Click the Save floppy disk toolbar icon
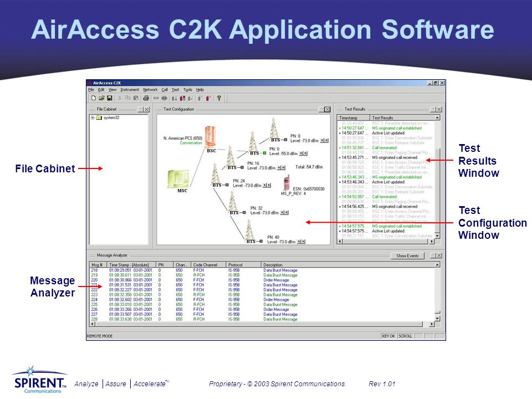The height and width of the screenshot is (399, 532). coord(109,99)
